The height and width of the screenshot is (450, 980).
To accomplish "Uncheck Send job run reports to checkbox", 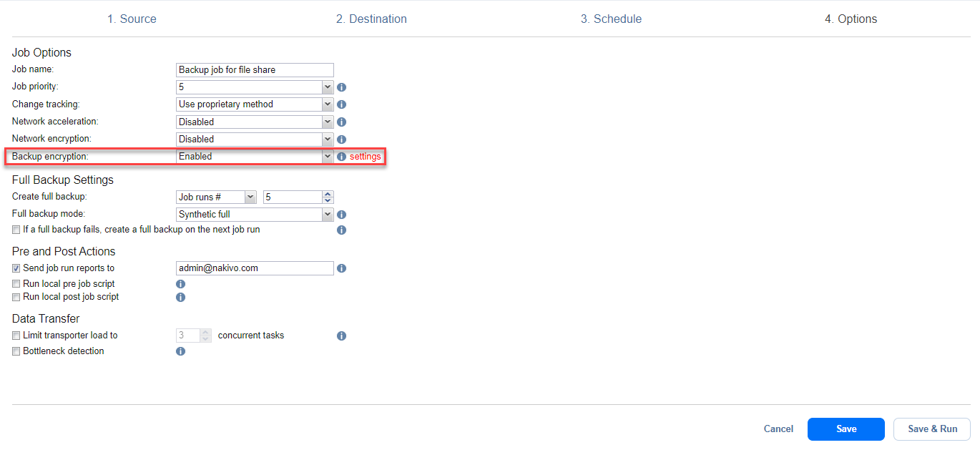I will tap(16, 268).
